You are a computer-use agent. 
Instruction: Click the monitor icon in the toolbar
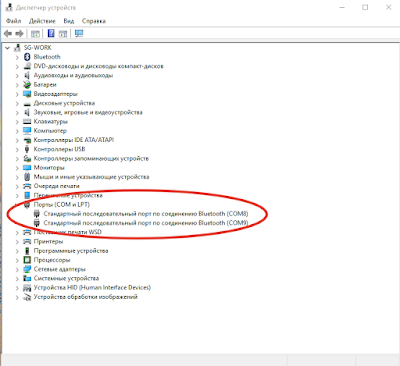79,33
